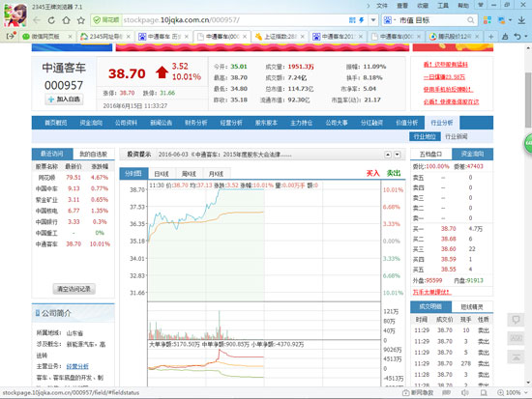Click the page vertical scrollbar thumb
The image size is (532, 399).
click(x=528, y=100)
